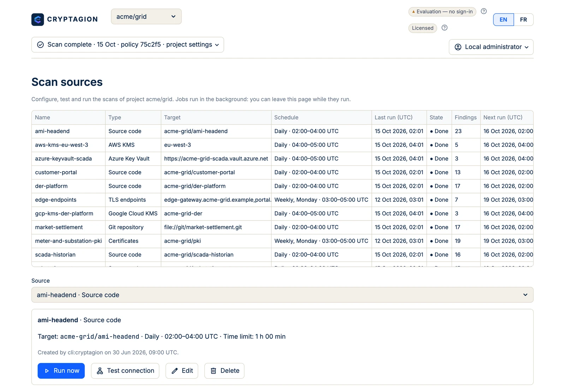Click the Done state of customer-portal row

tap(439, 173)
